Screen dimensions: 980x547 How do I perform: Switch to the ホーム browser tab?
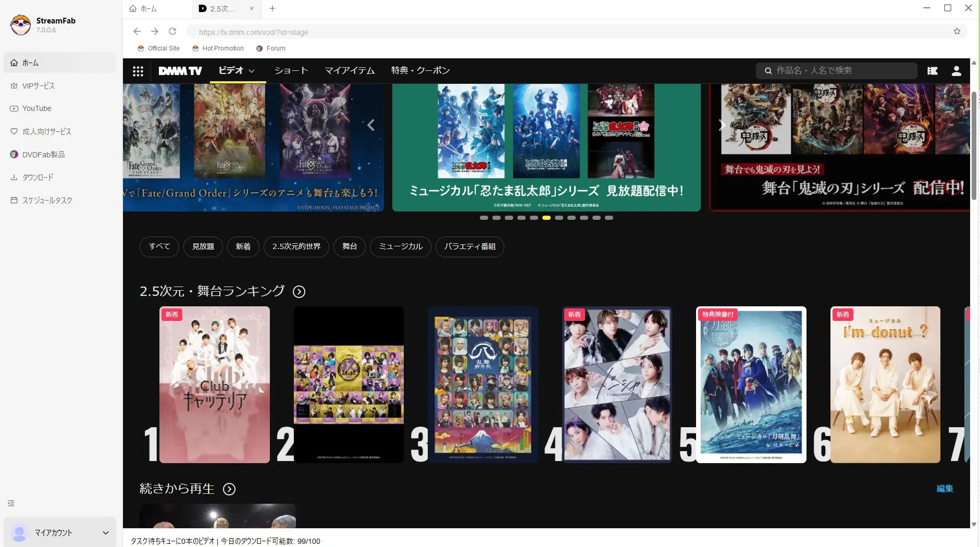(x=157, y=8)
